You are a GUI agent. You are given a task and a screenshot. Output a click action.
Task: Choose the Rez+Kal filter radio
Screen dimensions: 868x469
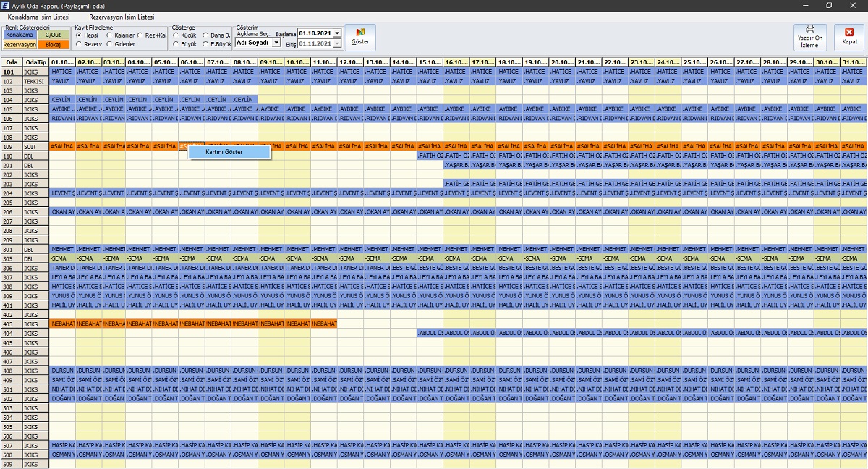152,35
